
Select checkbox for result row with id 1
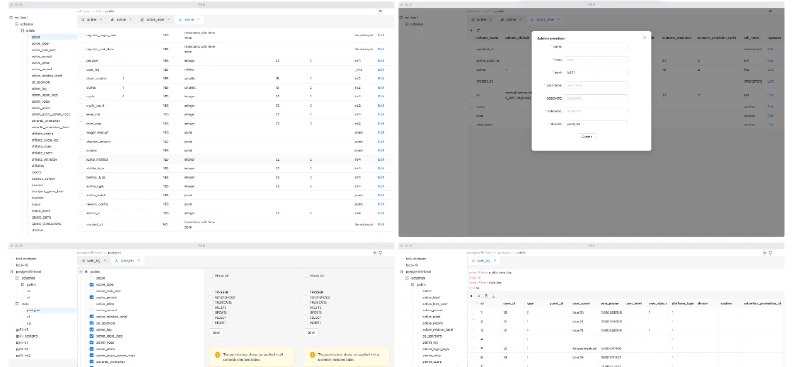click(x=472, y=312)
